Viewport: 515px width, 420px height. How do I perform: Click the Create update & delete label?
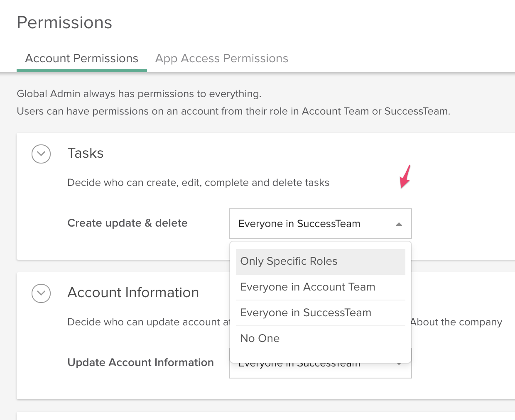point(128,223)
